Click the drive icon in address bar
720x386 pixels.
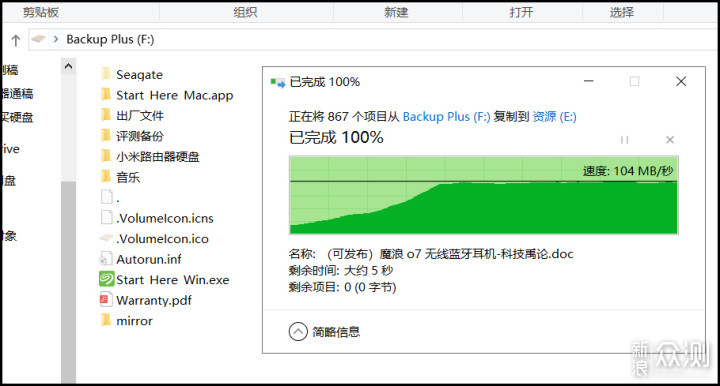tap(39, 39)
